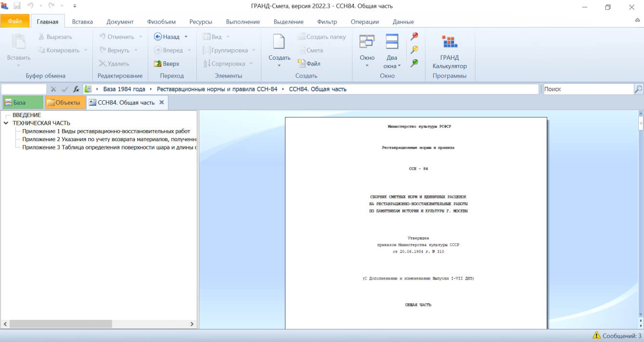Go up a level with Вверх
Image resolution: width=644 pixels, height=342 pixels.
[x=167, y=64]
